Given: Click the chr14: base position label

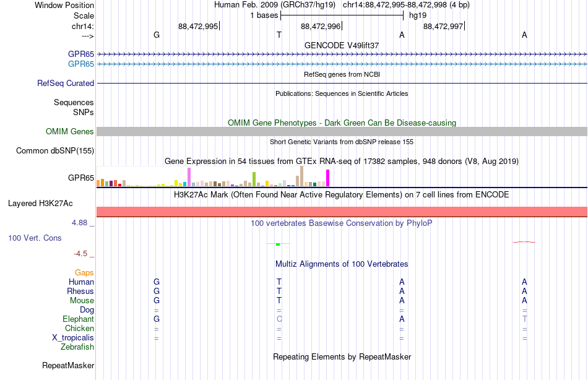Looking at the screenshot, I should [82, 26].
